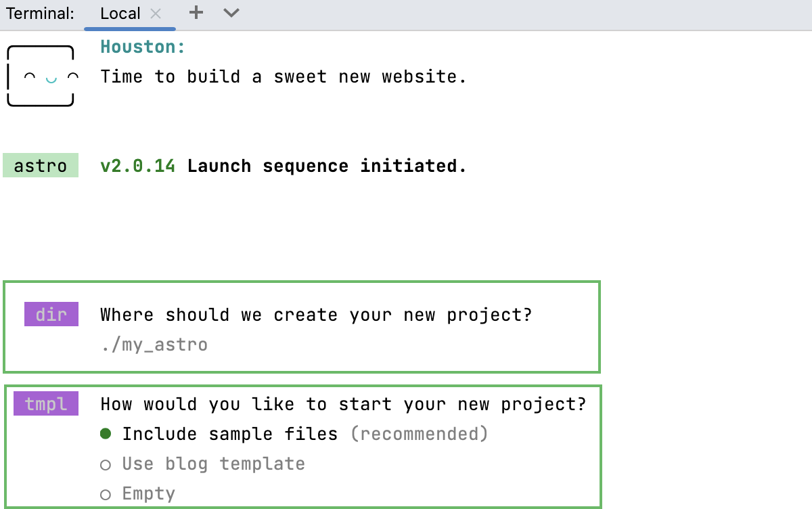Click the filled radio dot indicator

pyautogui.click(x=106, y=433)
